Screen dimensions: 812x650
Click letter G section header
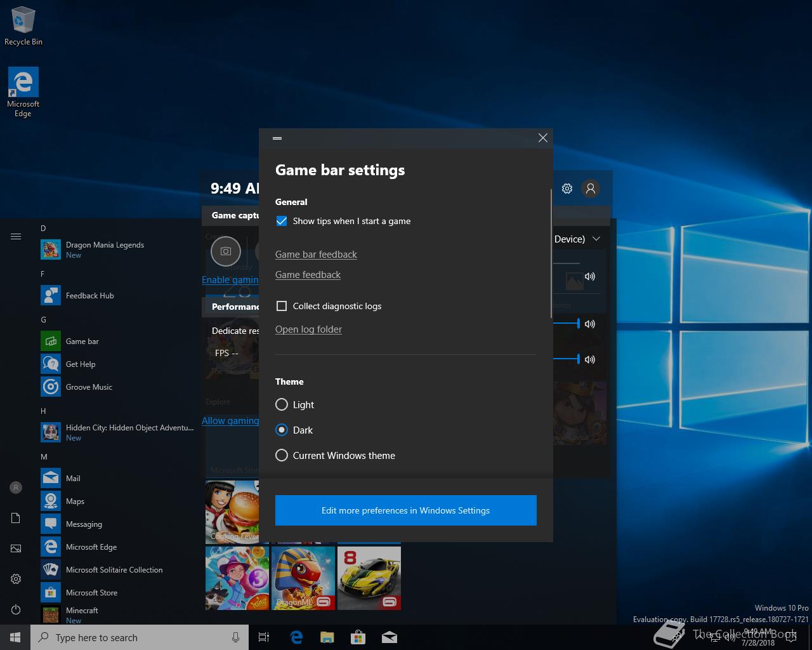coord(43,320)
